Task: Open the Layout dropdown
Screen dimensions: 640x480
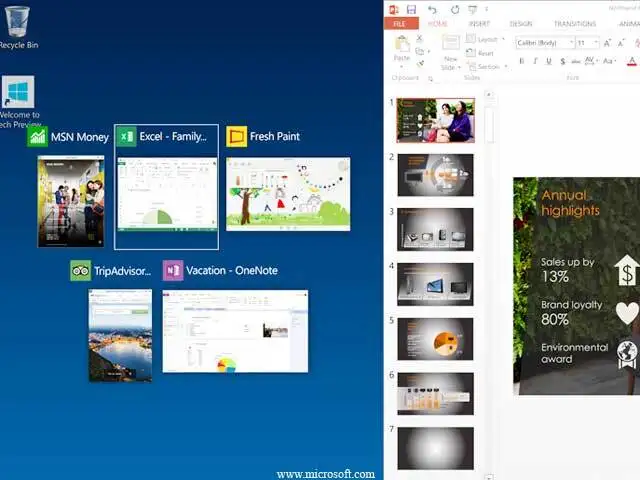Action: [x=485, y=39]
